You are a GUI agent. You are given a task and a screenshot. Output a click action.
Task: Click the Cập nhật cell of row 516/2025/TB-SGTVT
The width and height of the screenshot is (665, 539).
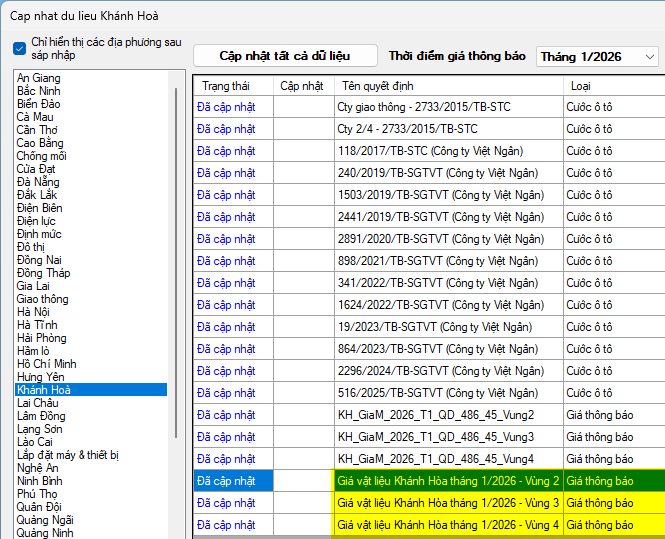pos(303,393)
